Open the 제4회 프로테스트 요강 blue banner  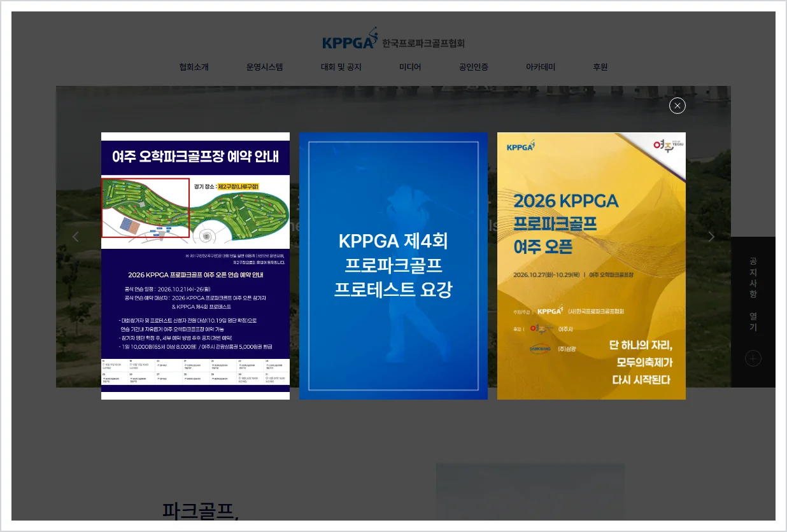(393, 266)
